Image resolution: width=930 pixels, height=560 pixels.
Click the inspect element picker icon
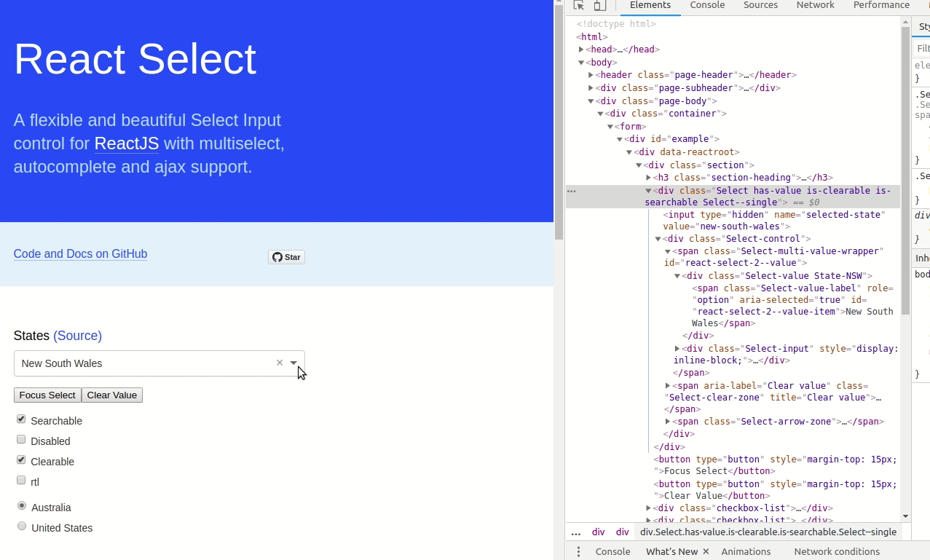[579, 5]
